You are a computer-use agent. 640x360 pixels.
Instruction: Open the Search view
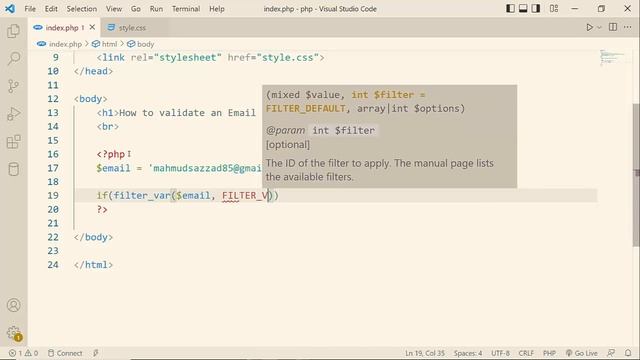pyautogui.click(x=13, y=58)
